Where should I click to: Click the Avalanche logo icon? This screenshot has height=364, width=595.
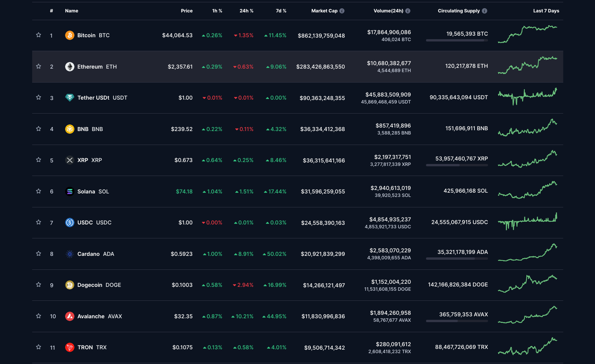[x=70, y=316]
